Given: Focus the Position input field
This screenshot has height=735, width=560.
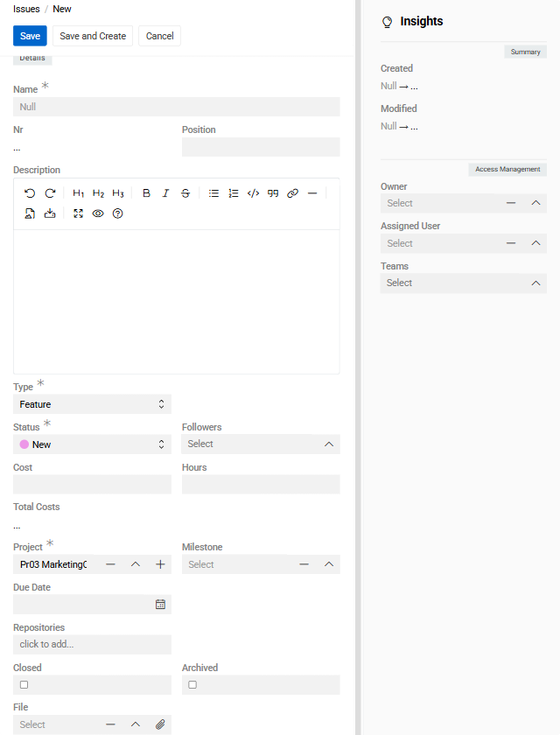Looking at the screenshot, I should (261, 147).
